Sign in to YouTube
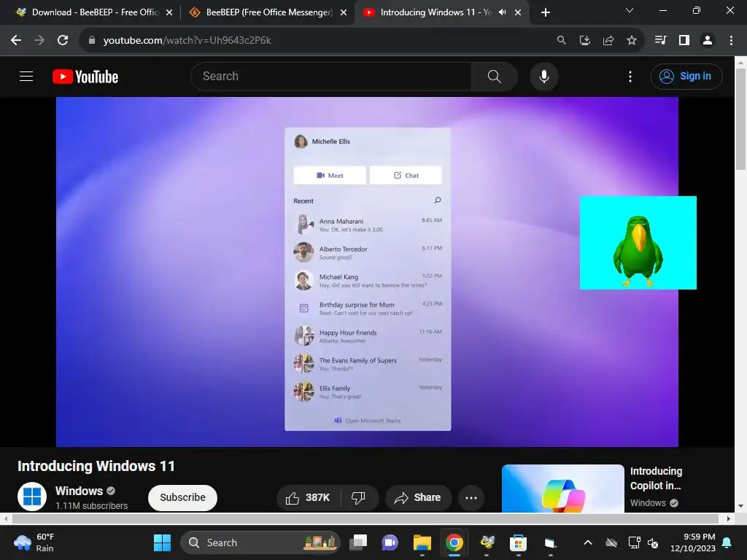This screenshot has width=747, height=560. (x=686, y=76)
